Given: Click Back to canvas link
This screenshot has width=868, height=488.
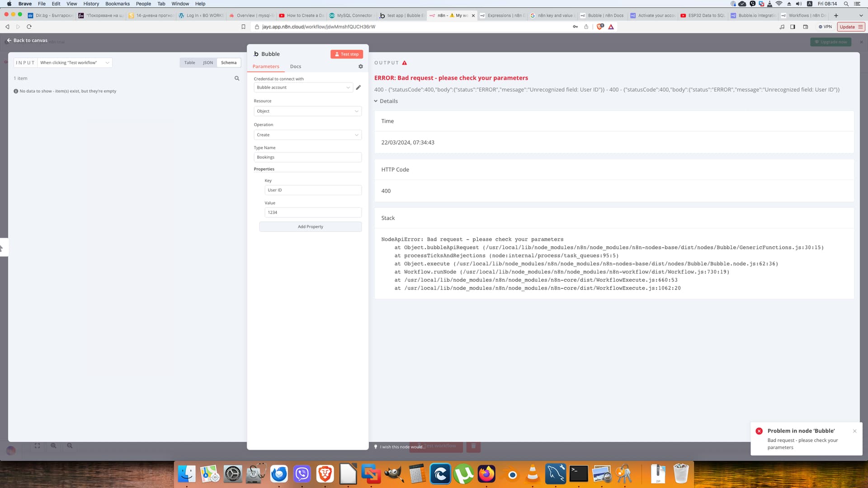Looking at the screenshot, I should tap(27, 41).
